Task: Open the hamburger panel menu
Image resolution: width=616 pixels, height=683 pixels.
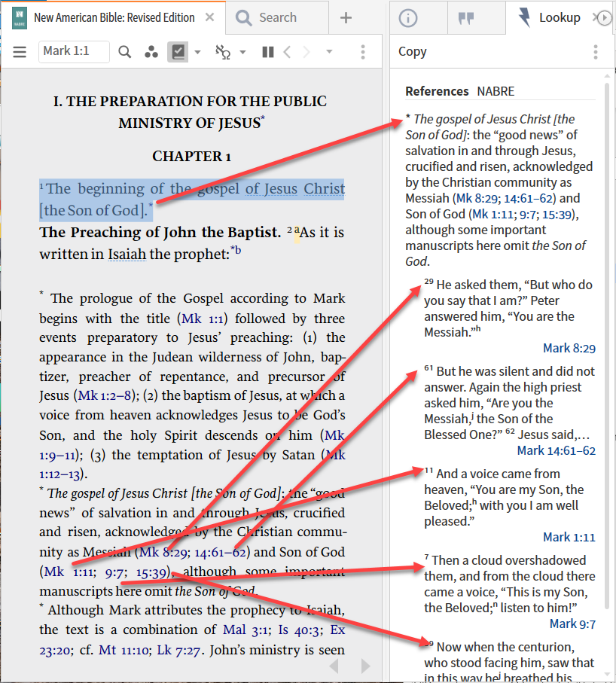Action: [20, 52]
